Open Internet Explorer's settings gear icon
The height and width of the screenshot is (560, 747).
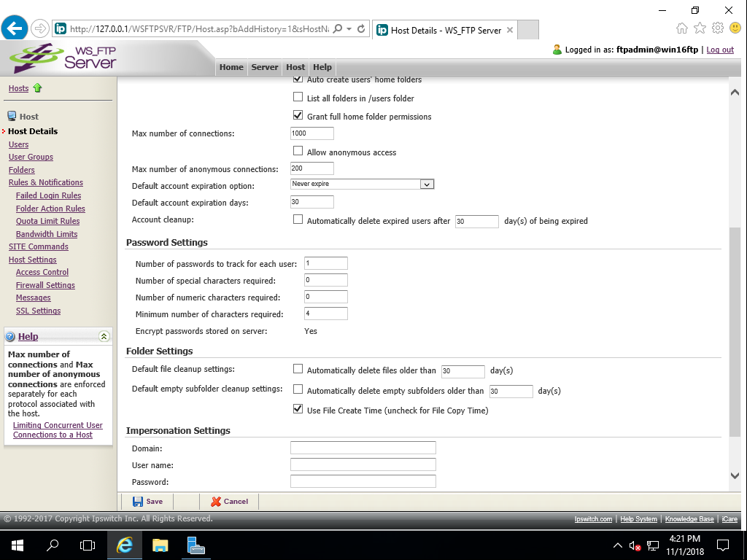click(x=718, y=26)
